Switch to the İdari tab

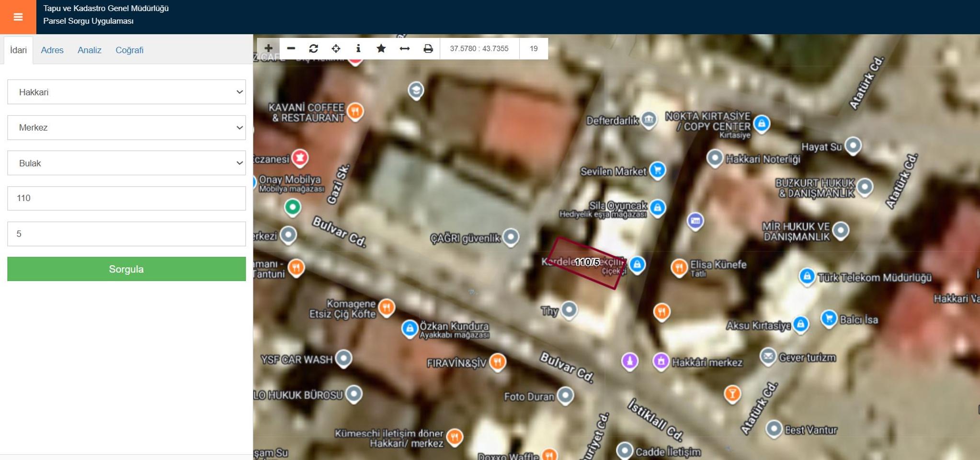pos(18,50)
